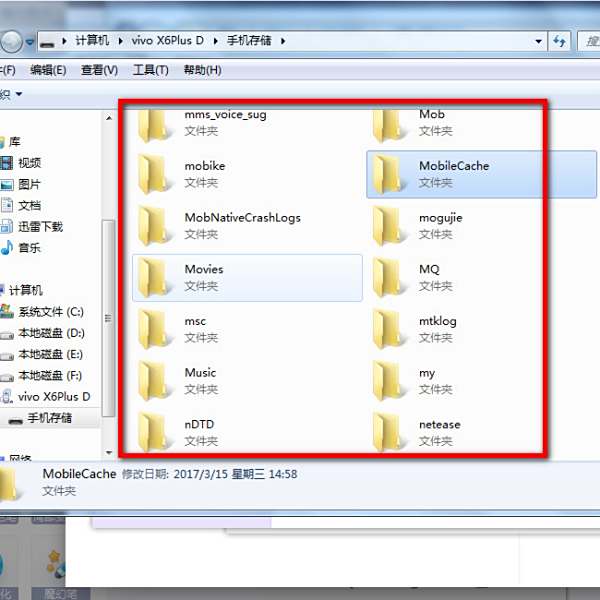
Task: Select the MQ folder icon
Action: pos(389,277)
